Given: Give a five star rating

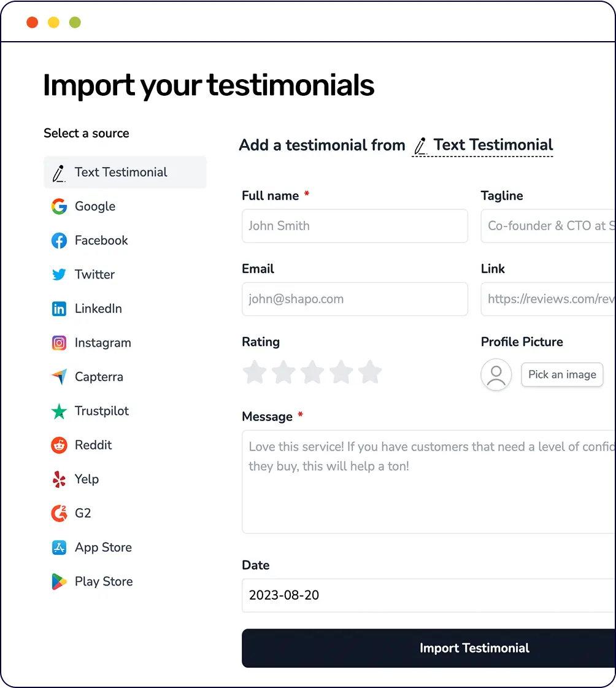Looking at the screenshot, I should point(371,372).
